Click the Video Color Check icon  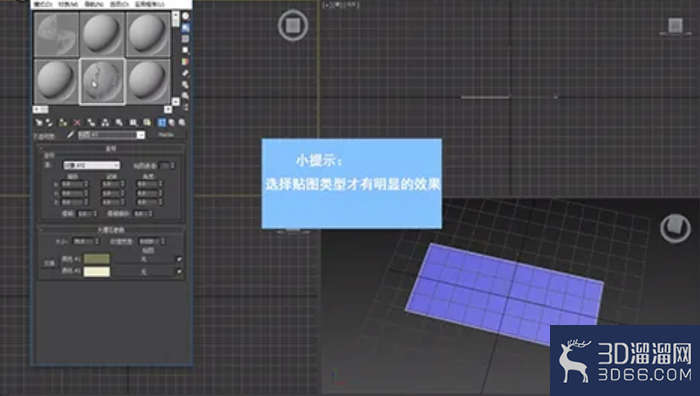click(185, 61)
